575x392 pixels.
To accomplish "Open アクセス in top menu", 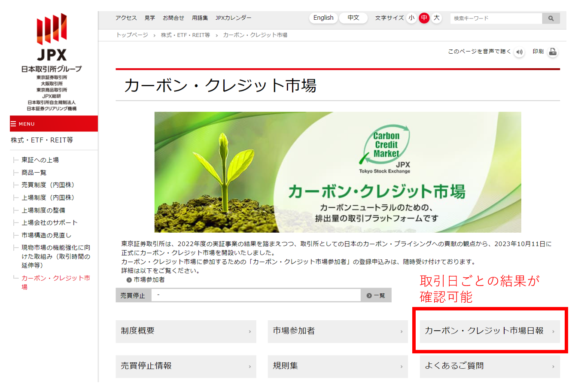I will (x=126, y=18).
